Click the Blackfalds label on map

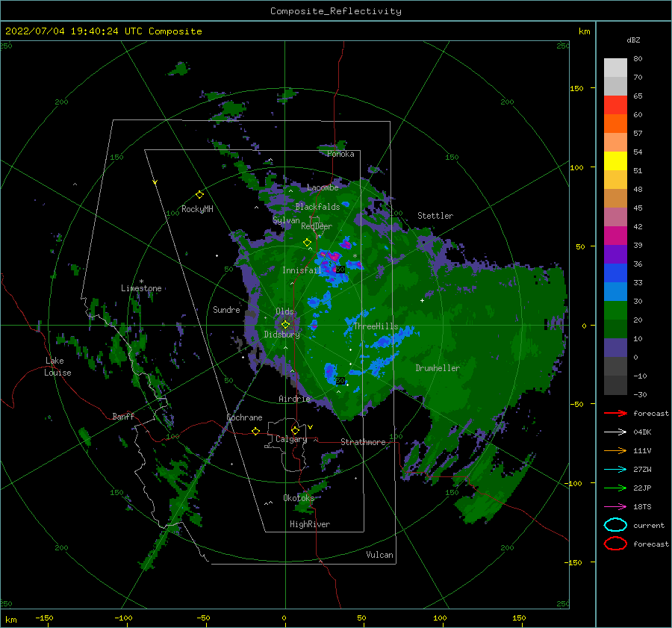pyautogui.click(x=317, y=207)
